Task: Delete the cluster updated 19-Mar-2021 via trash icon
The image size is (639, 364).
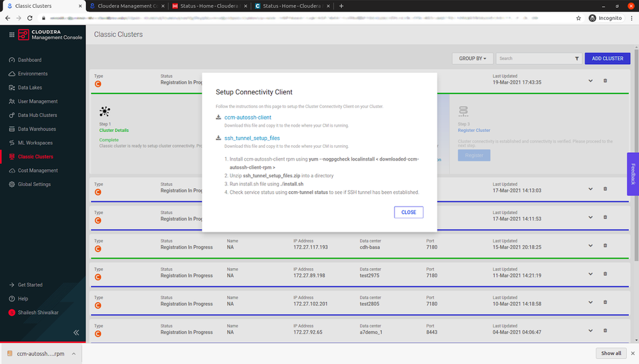Action: coord(605,81)
